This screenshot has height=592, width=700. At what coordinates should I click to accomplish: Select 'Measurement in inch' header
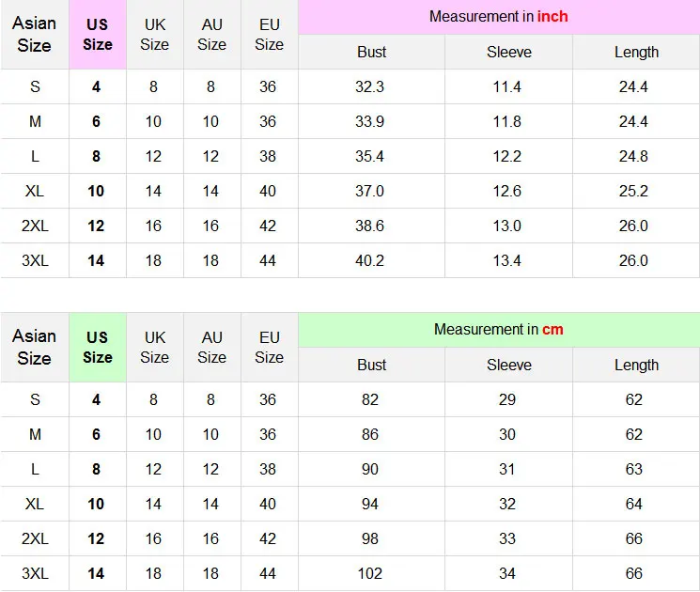coord(498,17)
